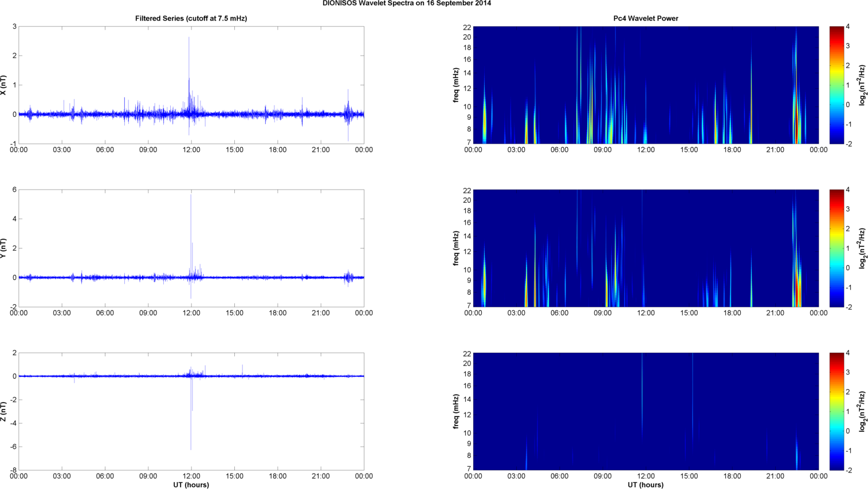Click the red power streak after 21:00 in top spectrum

tap(796, 103)
